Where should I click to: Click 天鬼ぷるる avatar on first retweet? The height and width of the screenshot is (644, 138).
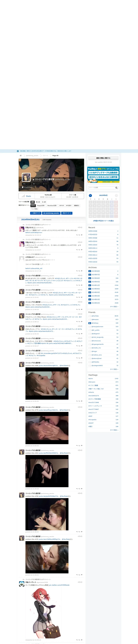tap(22, 229)
